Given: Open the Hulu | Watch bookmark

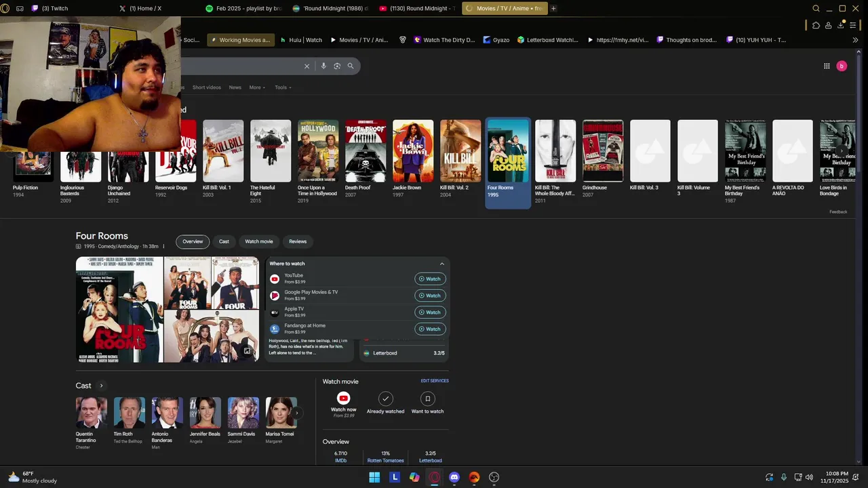Looking at the screenshot, I should [x=301, y=40].
